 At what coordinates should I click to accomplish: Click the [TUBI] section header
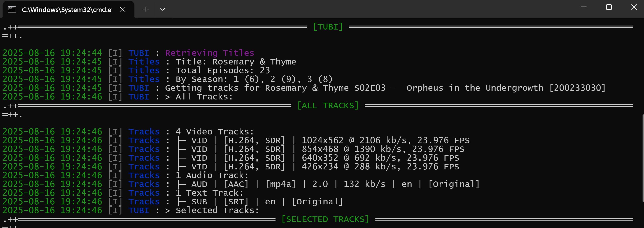[328, 27]
